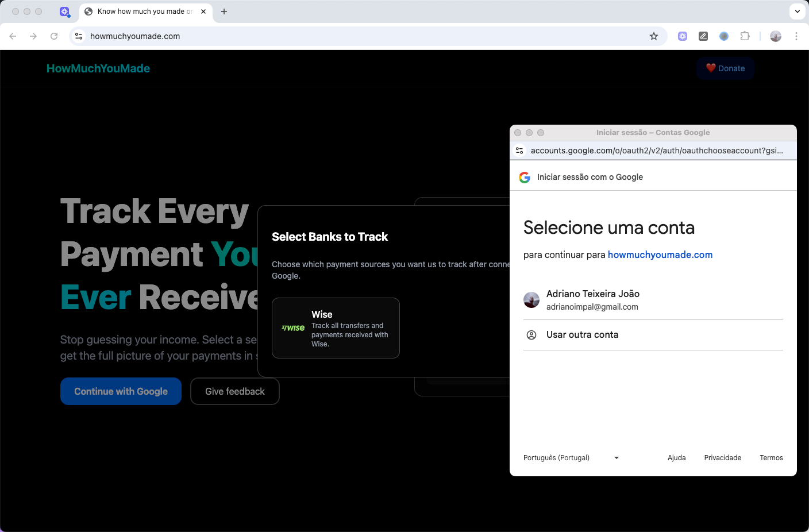Open site information icon in main address bar
The height and width of the screenshot is (532, 809).
click(79, 36)
